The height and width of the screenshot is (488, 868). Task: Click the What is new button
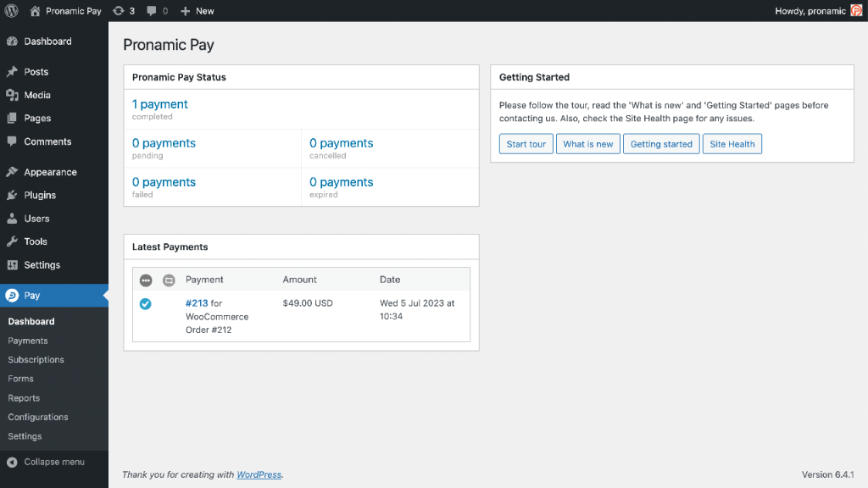(x=588, y=144)
